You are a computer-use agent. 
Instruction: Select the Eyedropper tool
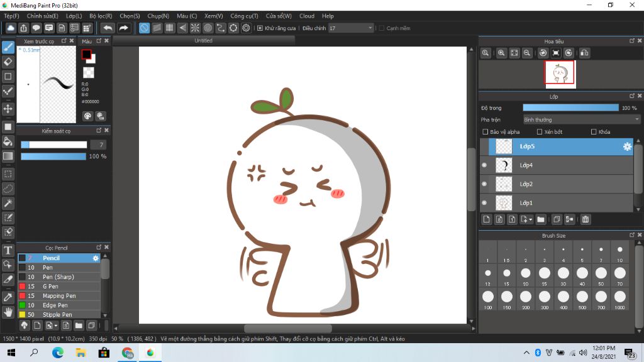(8, 297)
